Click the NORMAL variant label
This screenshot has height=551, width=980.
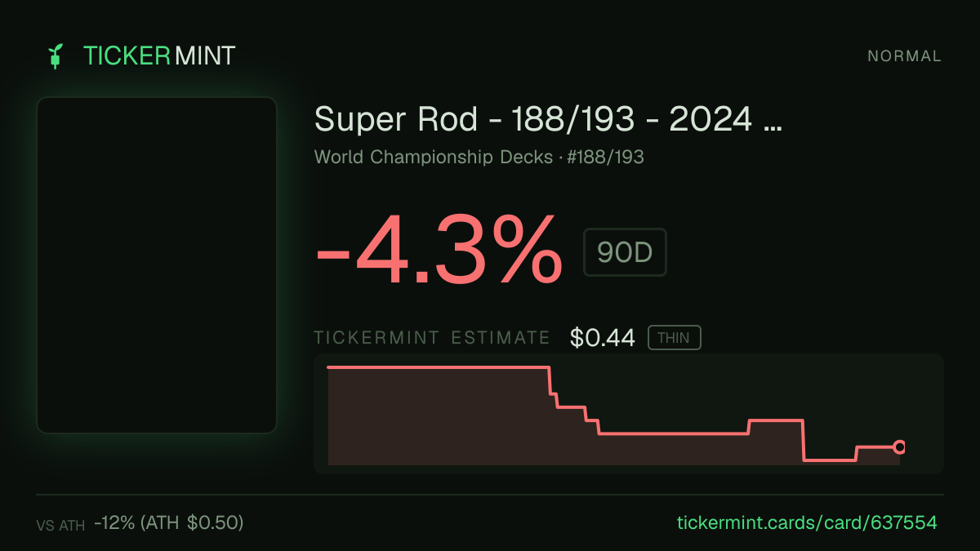pyautogui.click(x=904, y=56)
